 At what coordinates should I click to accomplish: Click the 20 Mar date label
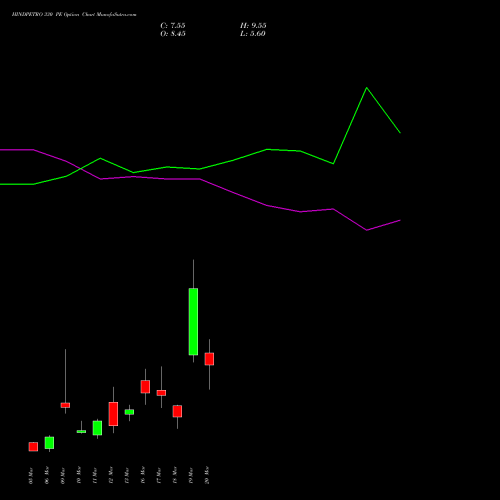207,475
